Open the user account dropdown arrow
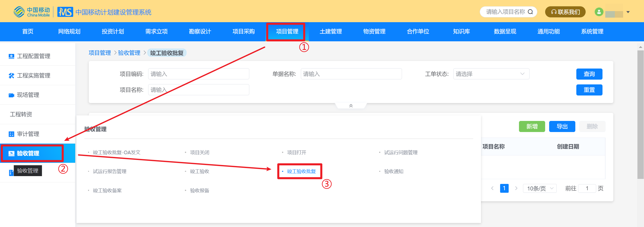Image resolution: width=644 pixels, height=227 pixels. 628,12
